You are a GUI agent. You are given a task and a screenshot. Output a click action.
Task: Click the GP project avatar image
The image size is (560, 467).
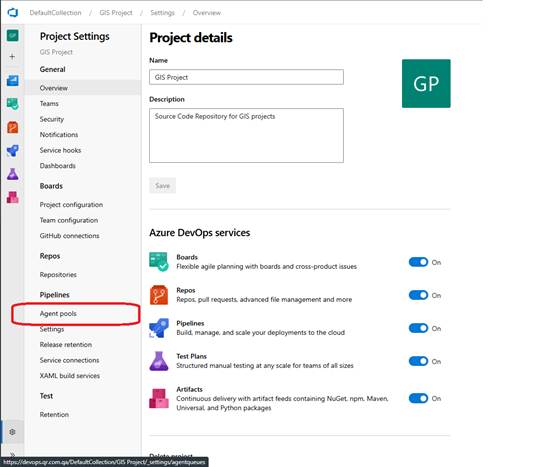[x=426, y=84]
